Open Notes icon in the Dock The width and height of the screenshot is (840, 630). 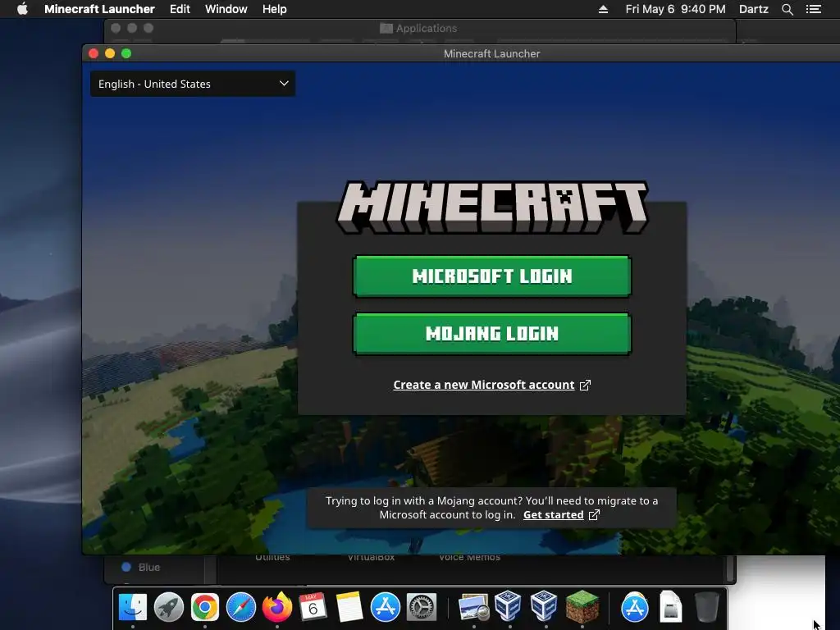(x=349, y=608)
